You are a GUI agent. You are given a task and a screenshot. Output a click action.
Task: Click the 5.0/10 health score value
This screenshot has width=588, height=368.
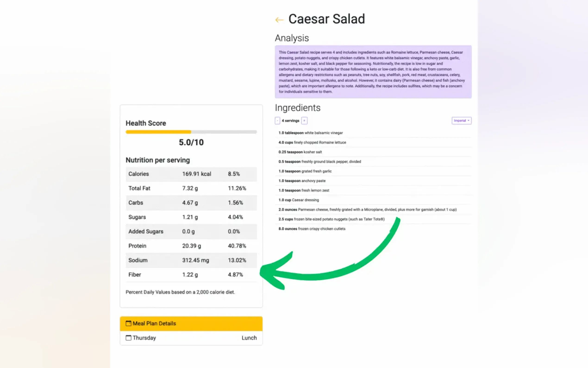(x=191, y=142)
